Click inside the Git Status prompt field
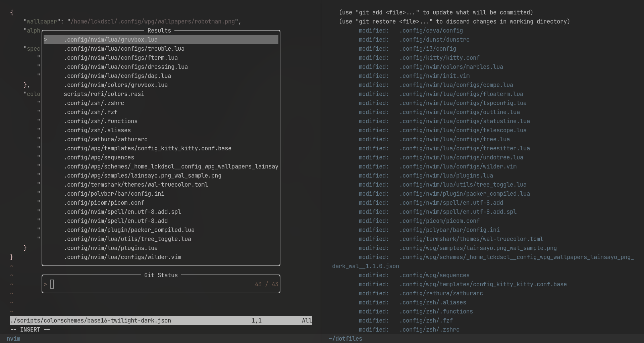This screenshot has width=644, height=343. click(x=101, y=284)
